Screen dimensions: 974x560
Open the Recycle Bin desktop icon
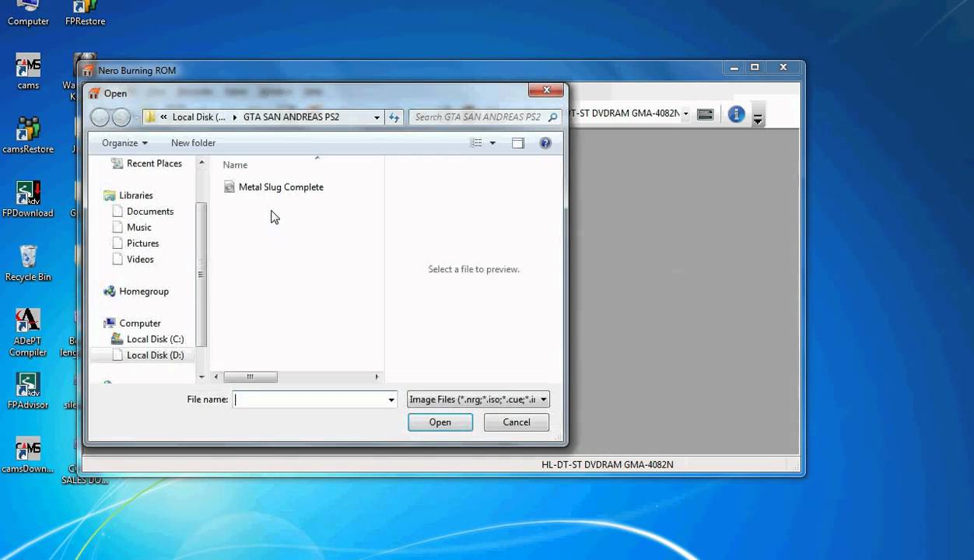28,263
